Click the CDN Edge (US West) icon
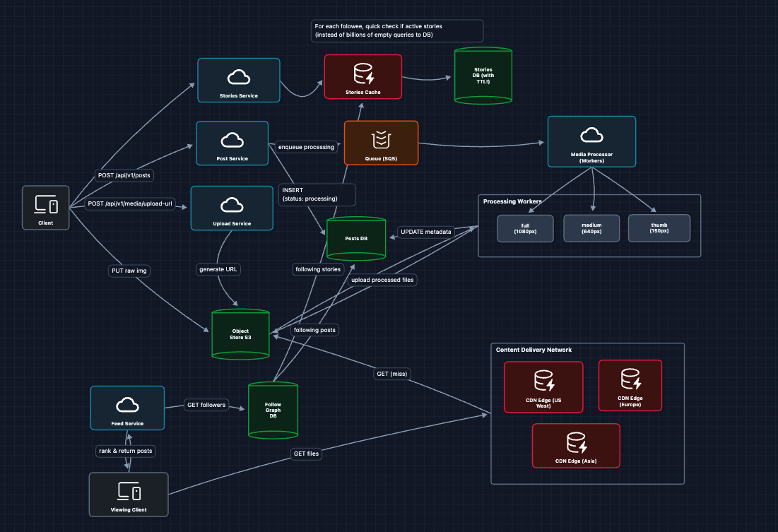 543,382
